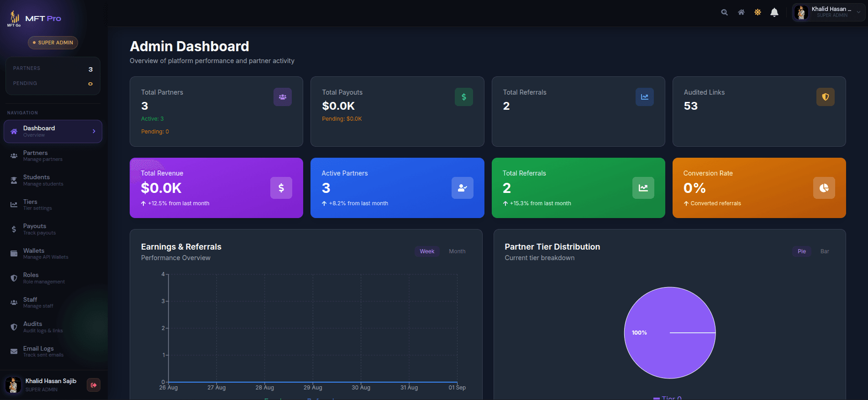Click the PENDING count in the sidebar summary
The width and height of the screenshot is (868, 400).
(x=90, y=84)
